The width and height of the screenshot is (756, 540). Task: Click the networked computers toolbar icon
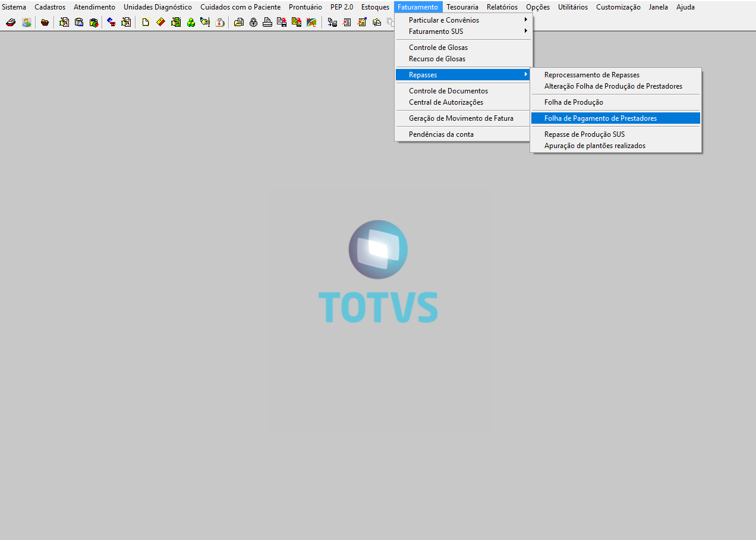tap(332, 23)
